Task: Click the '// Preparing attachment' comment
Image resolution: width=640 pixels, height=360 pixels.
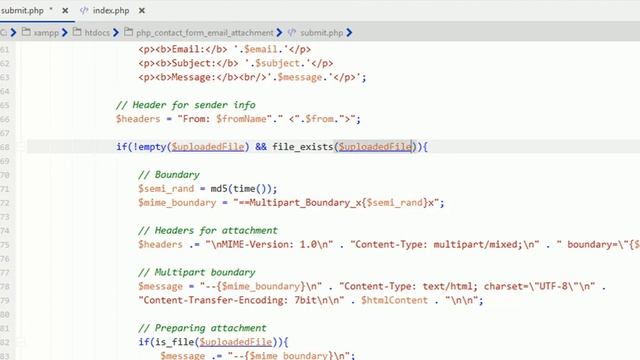Action: click(x=202, y=328)
